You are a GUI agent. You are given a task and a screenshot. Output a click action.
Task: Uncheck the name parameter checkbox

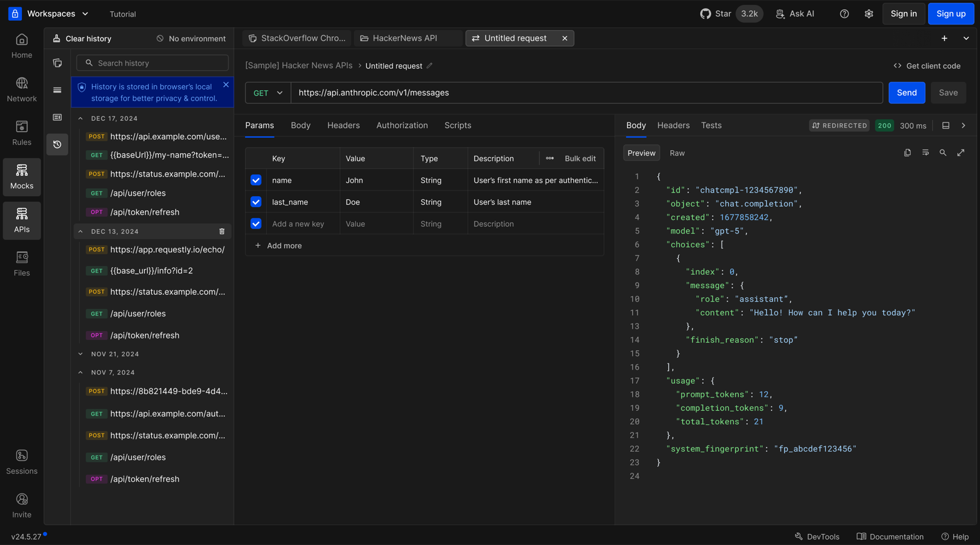(256, 180)
